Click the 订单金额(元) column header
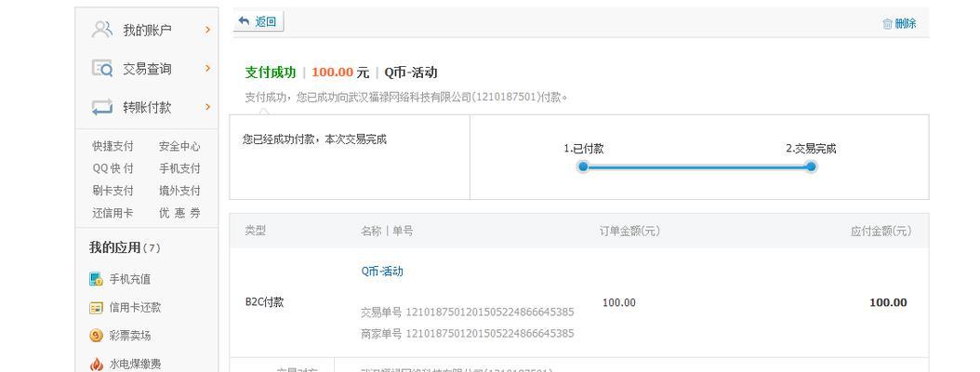The height and width of the screenshot is (372, 980). pos(629,231)
